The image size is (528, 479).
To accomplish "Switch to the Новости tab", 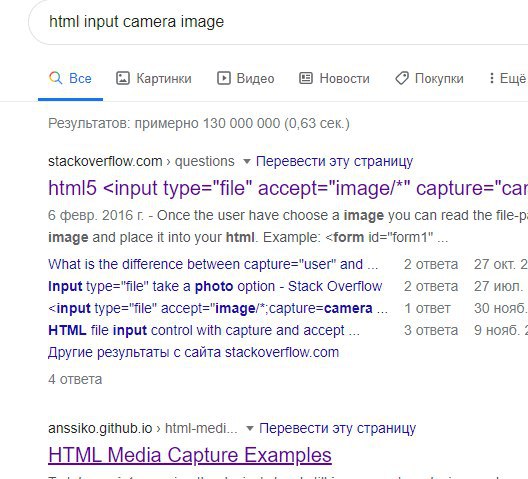I will point(334,78).
